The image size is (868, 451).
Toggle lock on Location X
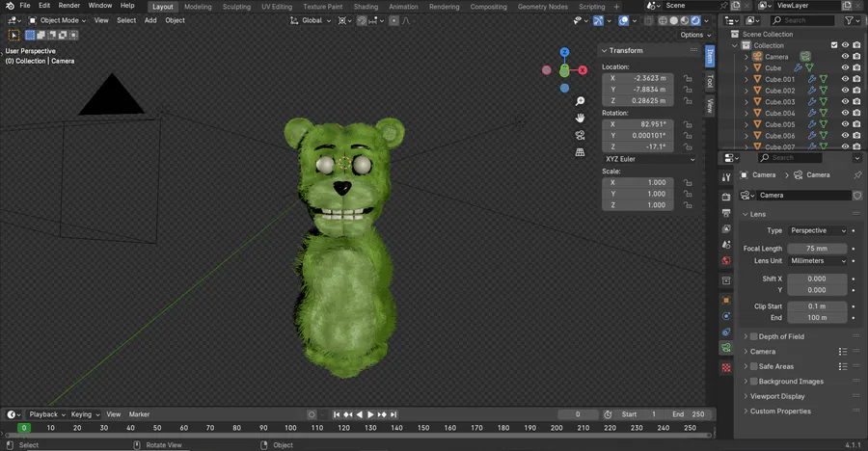point(688,79)
